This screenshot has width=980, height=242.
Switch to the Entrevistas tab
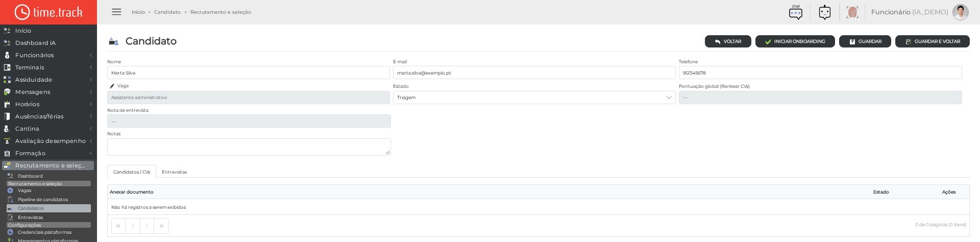(175, 172)
